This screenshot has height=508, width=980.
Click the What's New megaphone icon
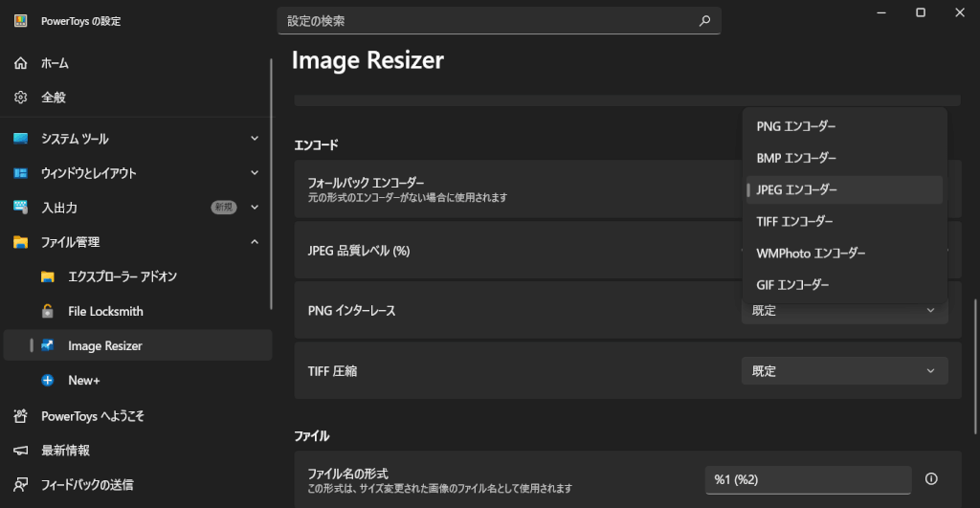point(20,451)
